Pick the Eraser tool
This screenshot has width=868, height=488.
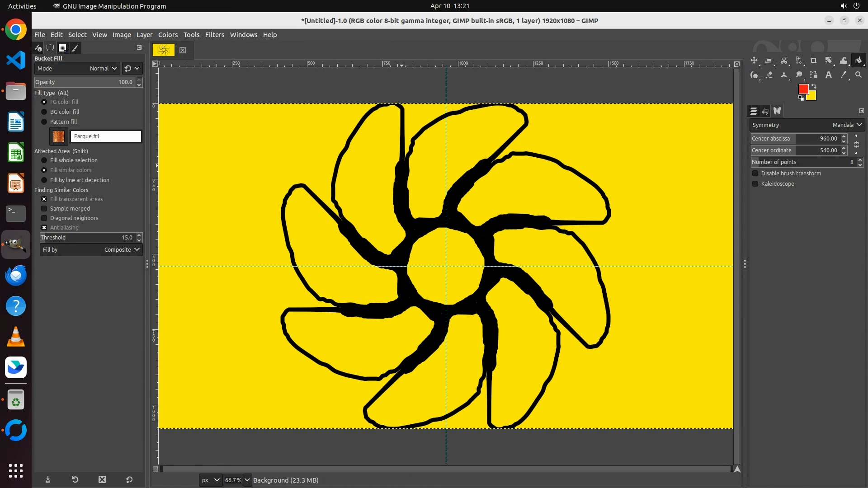[769, 75]
